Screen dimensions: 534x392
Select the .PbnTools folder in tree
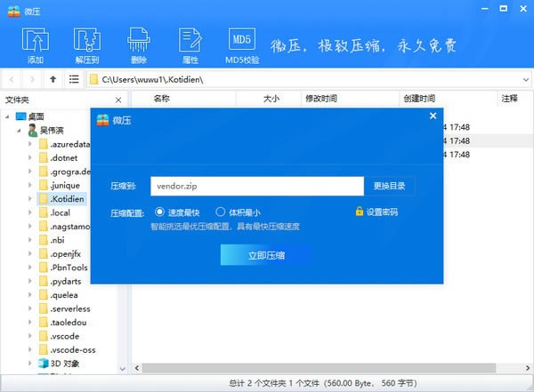click(x=69, y=268)
